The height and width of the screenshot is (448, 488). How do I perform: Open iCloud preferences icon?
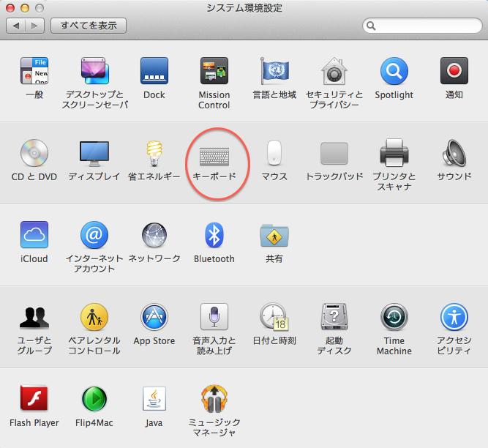34,235
